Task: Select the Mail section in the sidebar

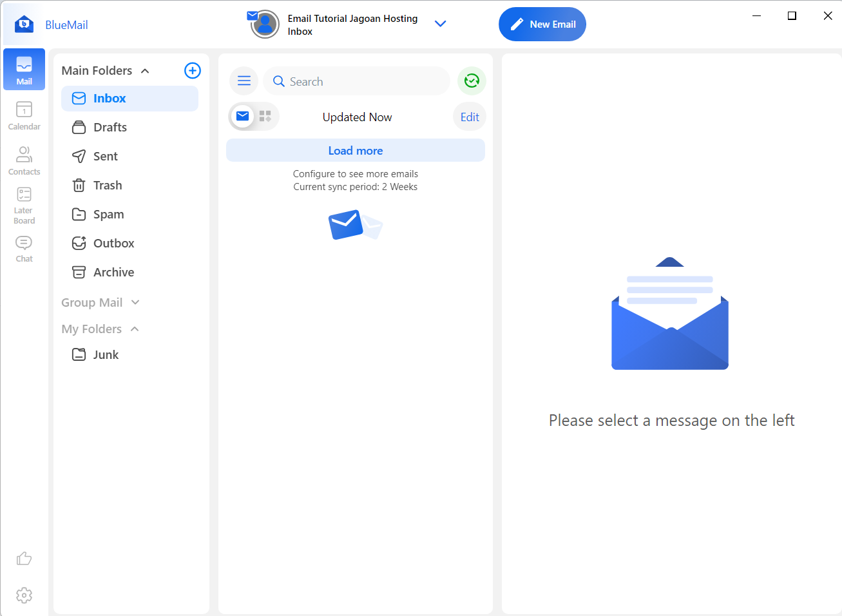Action: pos(24,69)
